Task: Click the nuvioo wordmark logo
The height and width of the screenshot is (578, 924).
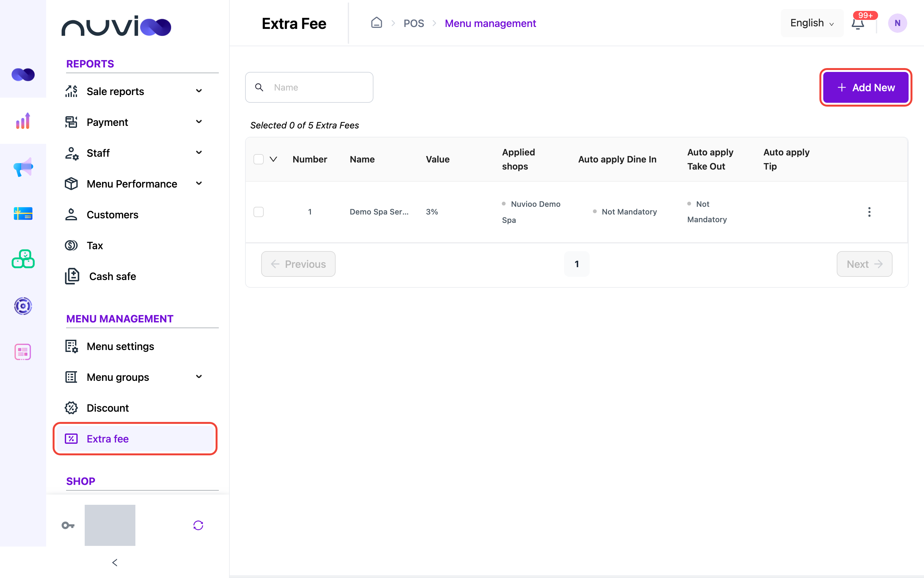Action: [116, 26]
